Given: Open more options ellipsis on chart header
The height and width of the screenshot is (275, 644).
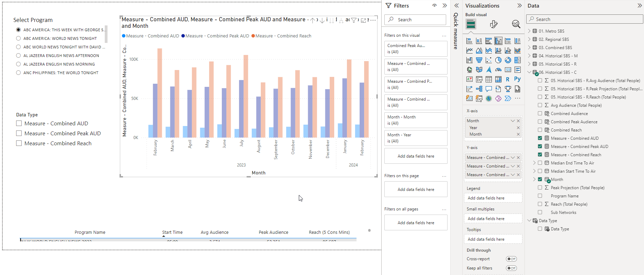Looking at the screenshot, I should 373,20.
